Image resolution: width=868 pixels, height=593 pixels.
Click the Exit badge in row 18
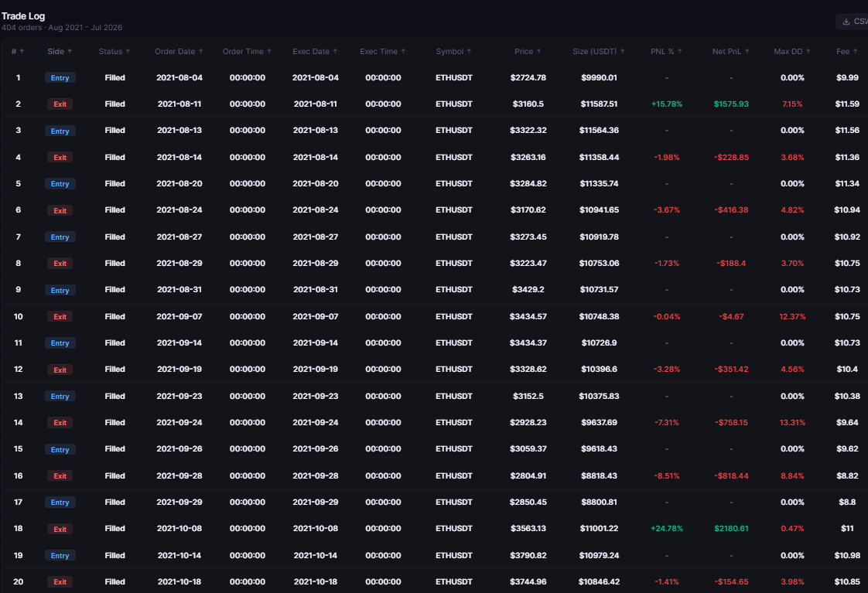(60, 530)
